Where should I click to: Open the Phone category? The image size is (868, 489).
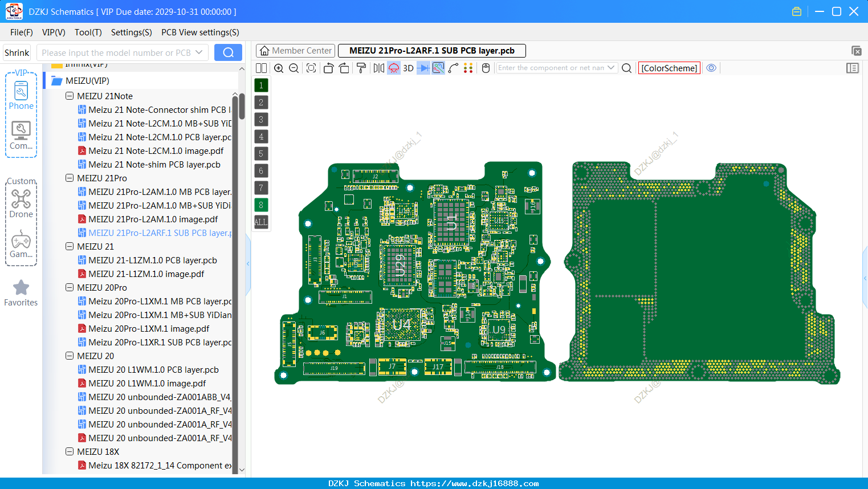click(21, 95)
